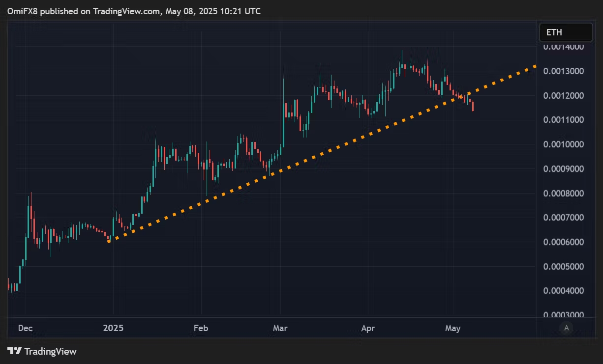Screen dimensions: 603x364
Task: Select the 0.0003000 price axis label
Action: [563, 314]
